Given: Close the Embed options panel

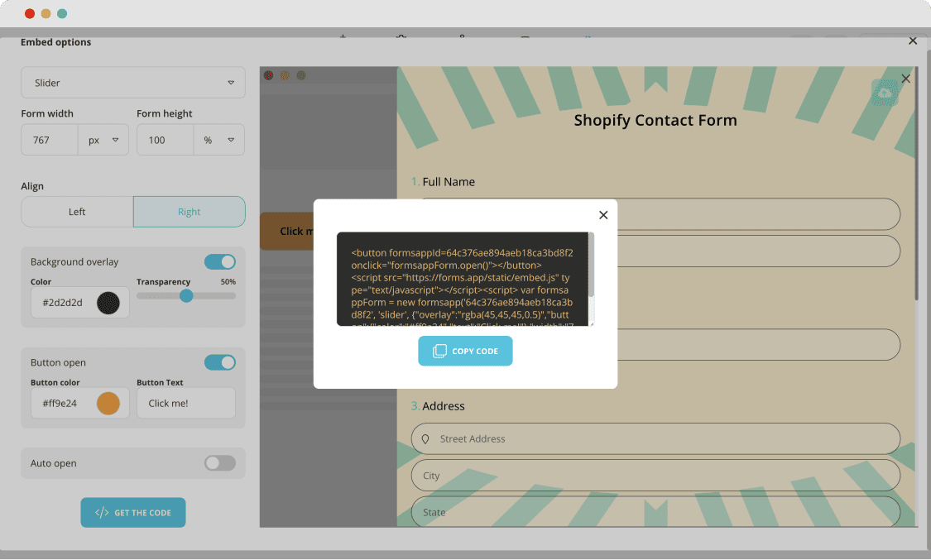Looking at the screenshot, I should 913,41.
